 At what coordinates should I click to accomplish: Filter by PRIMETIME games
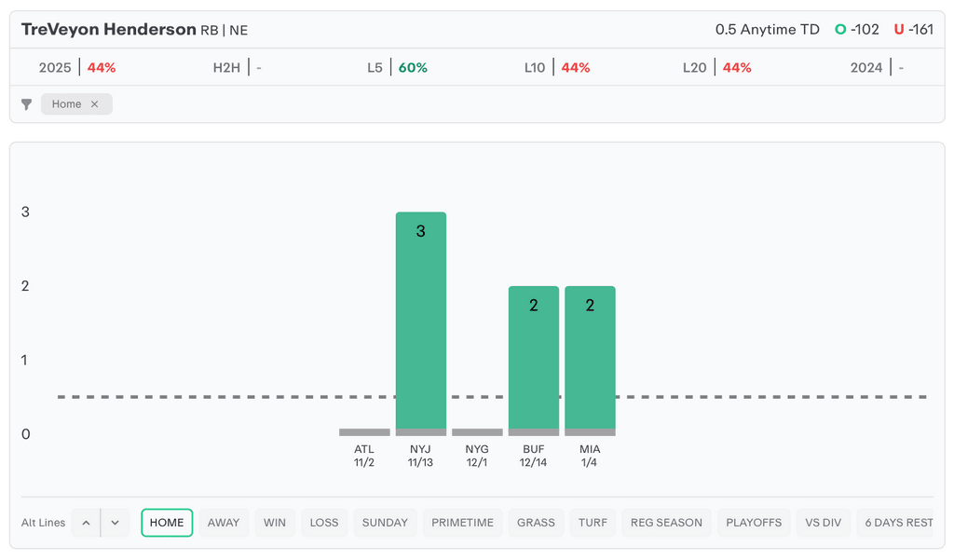coord(462,523)
